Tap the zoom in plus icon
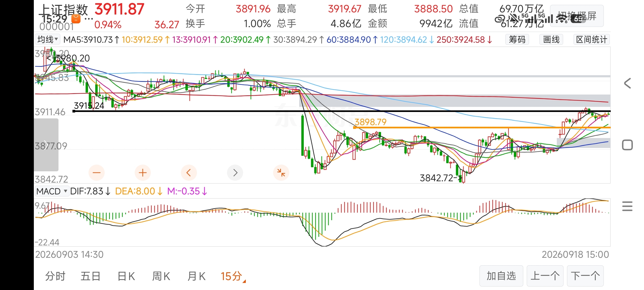Screen dimensions: 644x290 pos(143,173)
